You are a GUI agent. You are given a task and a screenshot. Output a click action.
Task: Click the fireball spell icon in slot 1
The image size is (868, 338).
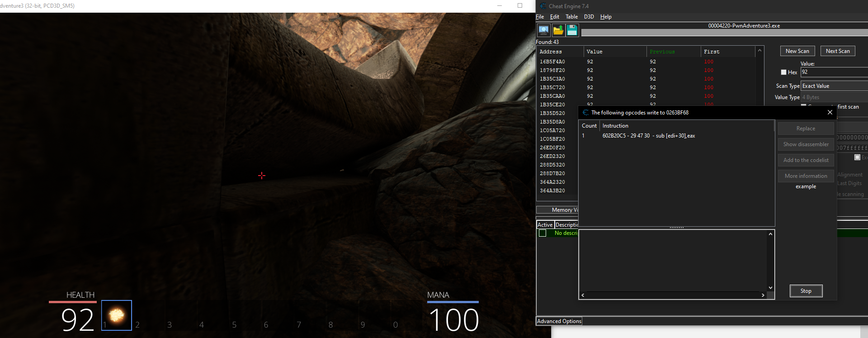(117, 315)
